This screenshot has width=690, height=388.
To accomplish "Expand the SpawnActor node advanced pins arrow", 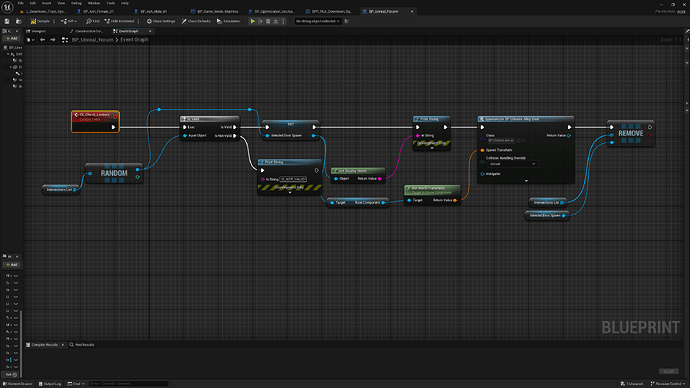I will (526, 181).
